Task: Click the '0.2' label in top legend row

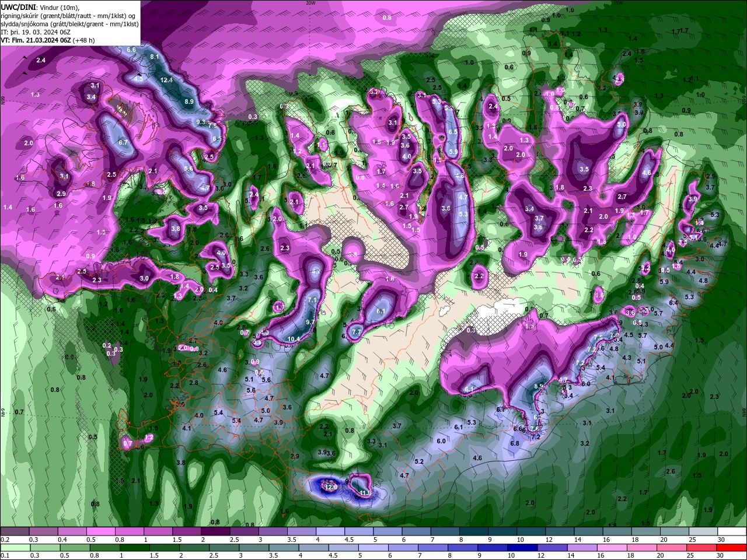Action: click(x=5, y=540)
